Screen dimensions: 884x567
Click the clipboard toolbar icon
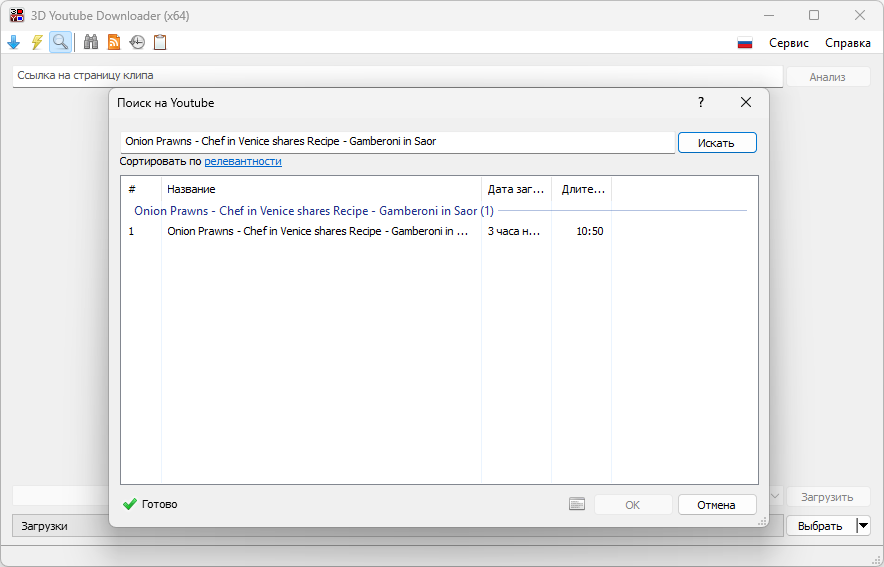click(x=160, y=42)
